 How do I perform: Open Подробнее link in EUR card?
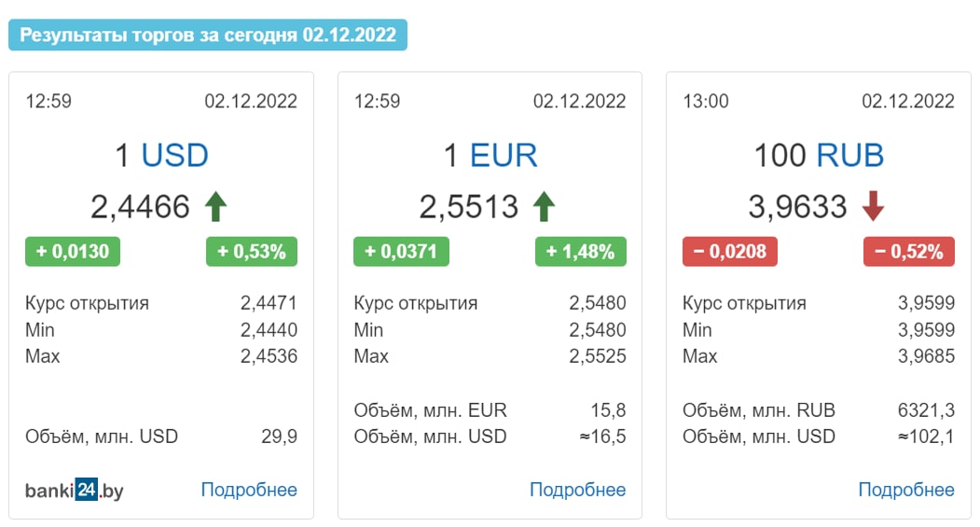tap(577, 490)
